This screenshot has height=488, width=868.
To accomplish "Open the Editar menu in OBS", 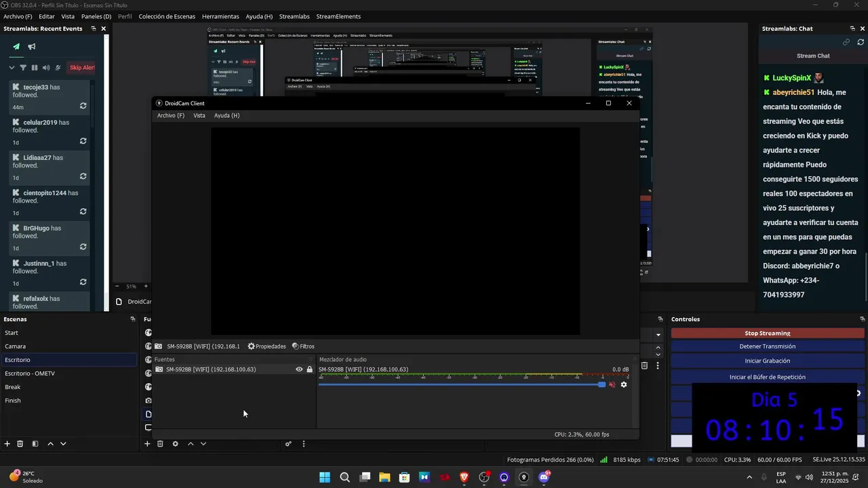I will pos(47,16).
